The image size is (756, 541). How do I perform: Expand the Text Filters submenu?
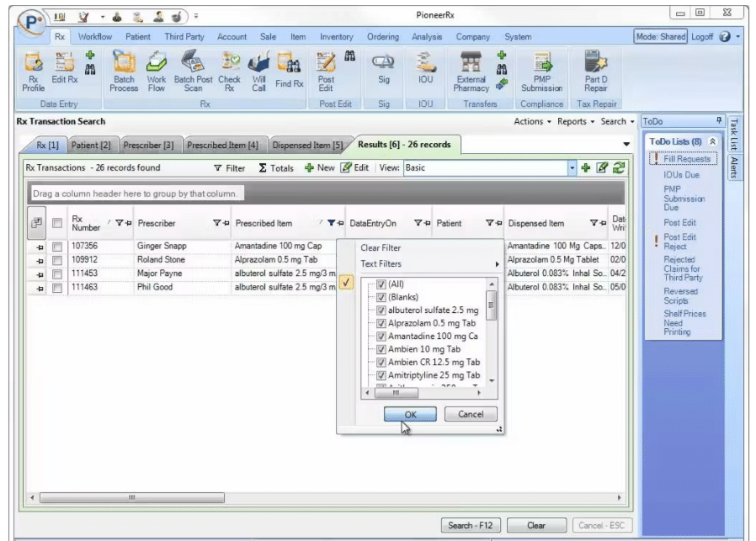pyautogui.click(x=429, y=264)
